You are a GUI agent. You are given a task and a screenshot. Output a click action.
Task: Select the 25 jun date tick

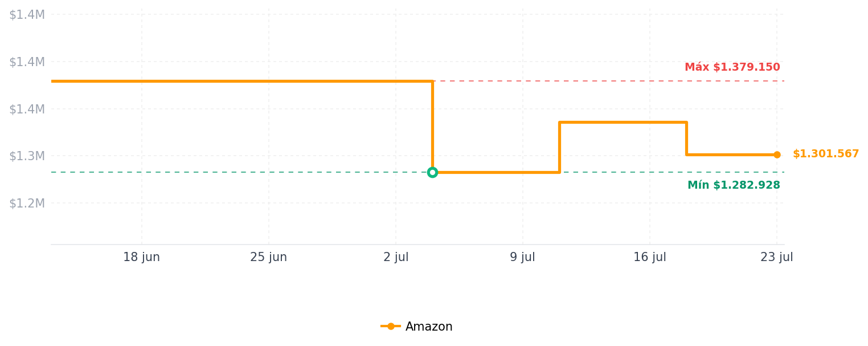point(269,257)
